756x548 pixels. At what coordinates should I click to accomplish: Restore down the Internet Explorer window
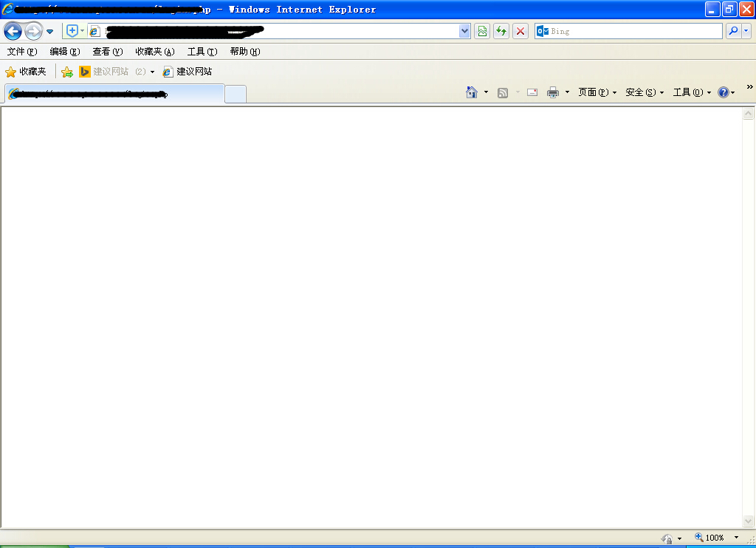[x=729, y=9]
